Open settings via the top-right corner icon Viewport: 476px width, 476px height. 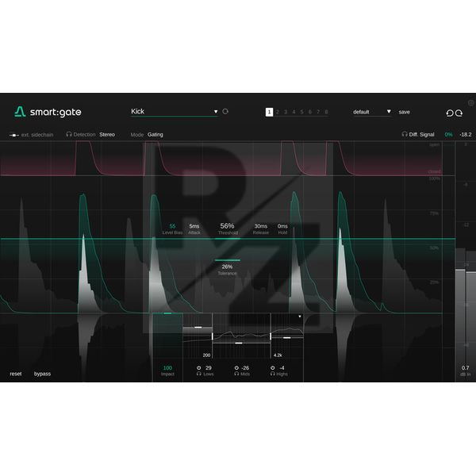[470, 102]
